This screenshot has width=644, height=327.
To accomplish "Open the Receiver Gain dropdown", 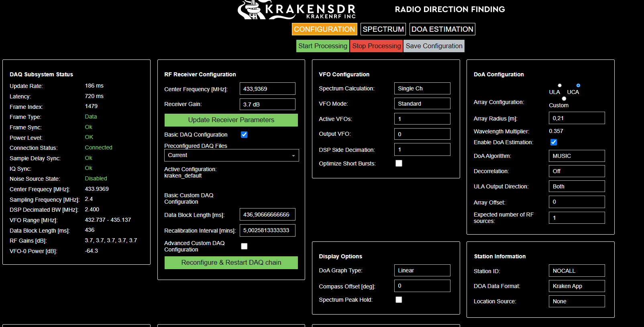I will click(267, 104).
